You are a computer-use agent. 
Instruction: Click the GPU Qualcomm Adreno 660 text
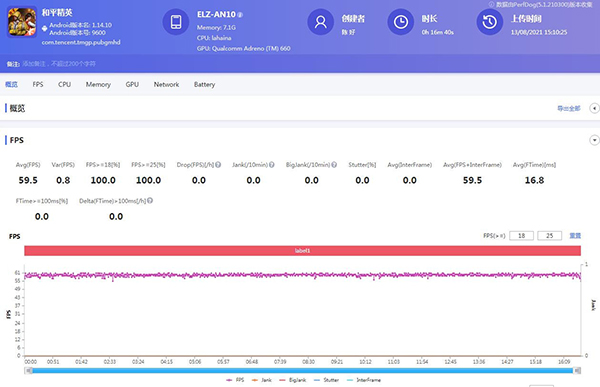[243, 49]
